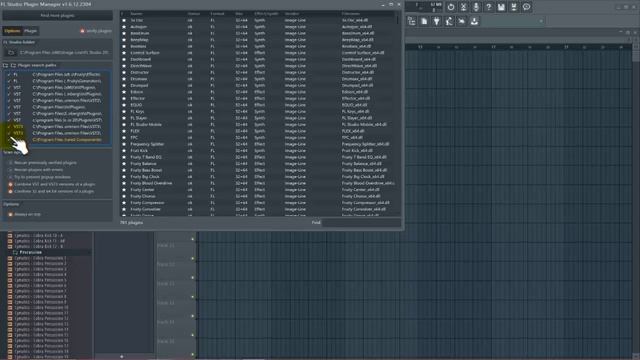Sort plugin list by Status column header
Screen dimensions: 640x360
tap(193, 14)
